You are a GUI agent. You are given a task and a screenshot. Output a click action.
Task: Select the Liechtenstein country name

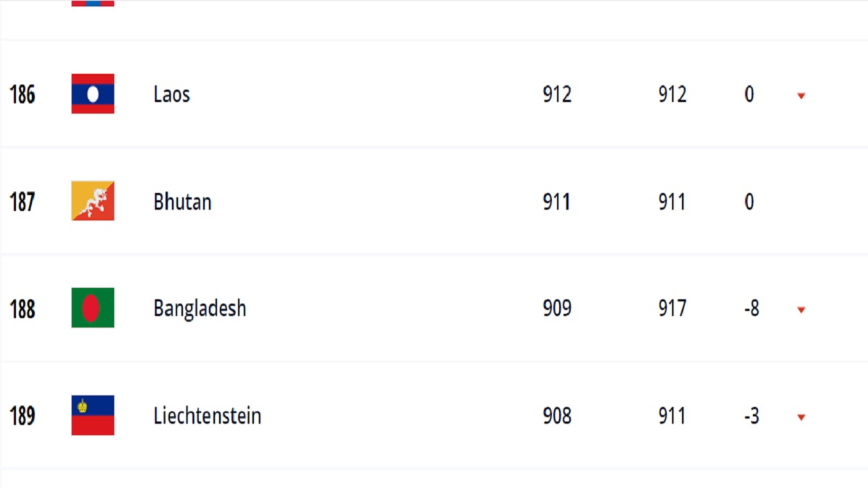(x=207, y=416)
